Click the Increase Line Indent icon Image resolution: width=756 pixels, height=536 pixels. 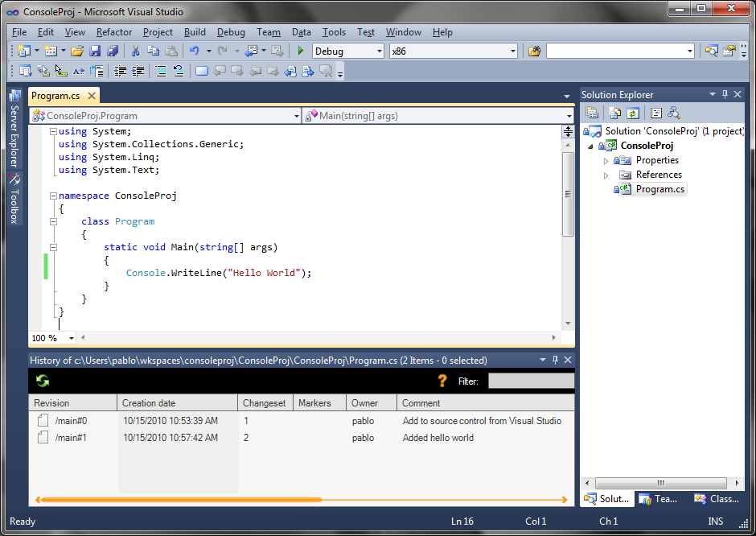tap(138, 72)
